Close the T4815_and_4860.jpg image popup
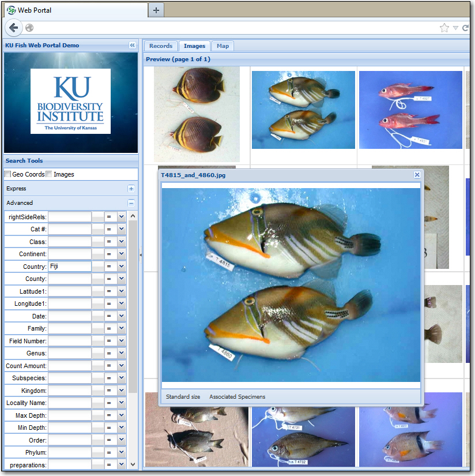 tap(417, 175)
